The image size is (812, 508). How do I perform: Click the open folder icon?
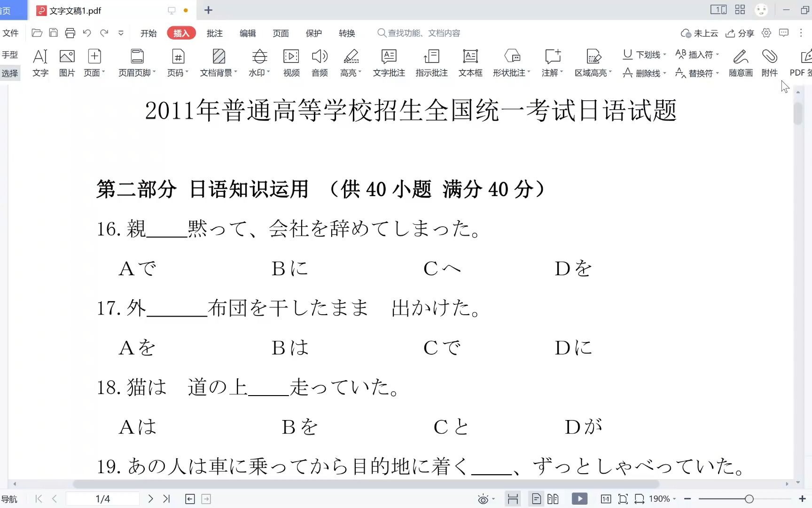(x=37, y=33)
